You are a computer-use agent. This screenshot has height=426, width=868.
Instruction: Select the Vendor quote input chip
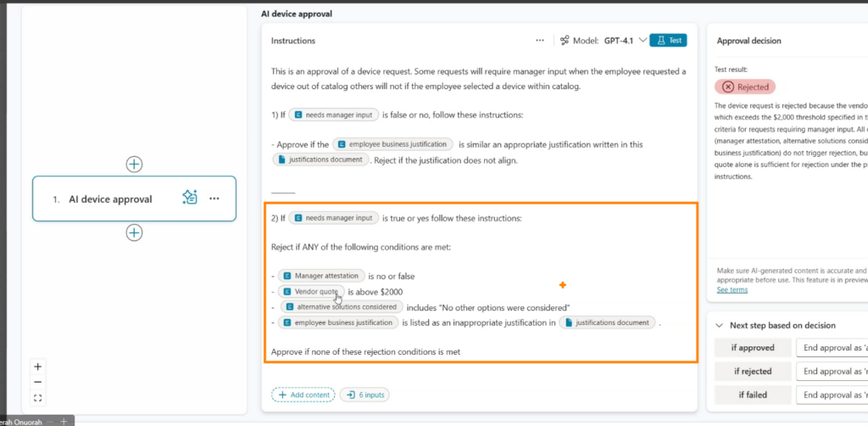point(310,291)
